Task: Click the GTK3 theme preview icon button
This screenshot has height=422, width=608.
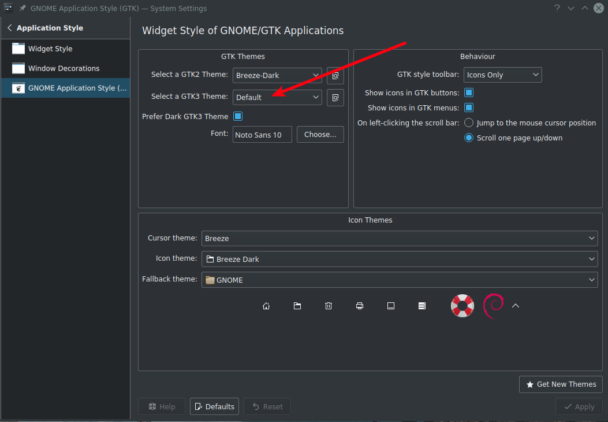Action: coord(335,97)
